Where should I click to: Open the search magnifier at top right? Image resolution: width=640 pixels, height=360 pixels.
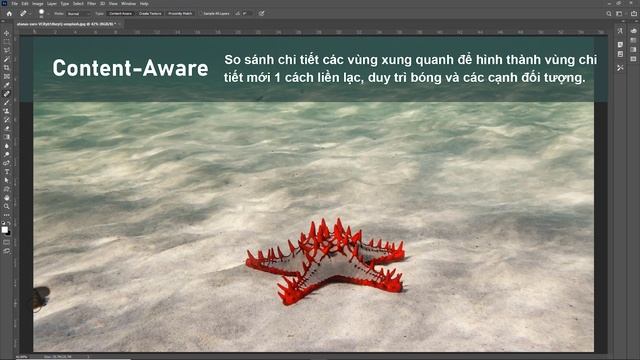pos(609,13)
